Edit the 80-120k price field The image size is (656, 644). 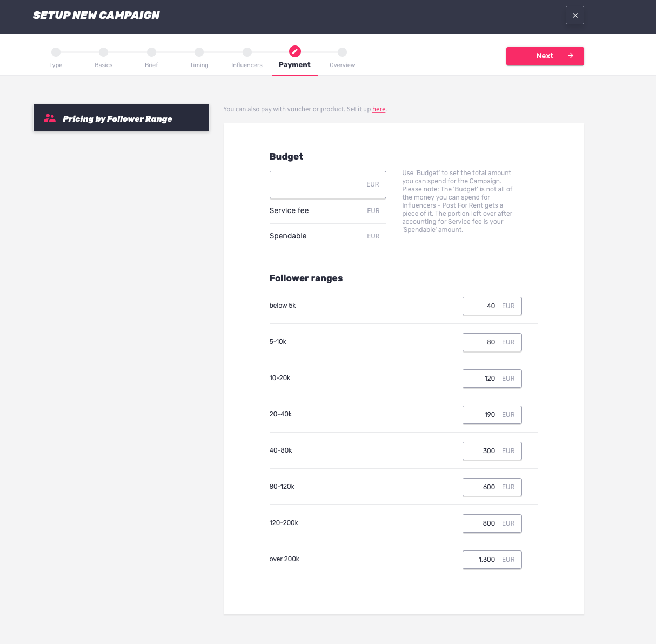492,487
